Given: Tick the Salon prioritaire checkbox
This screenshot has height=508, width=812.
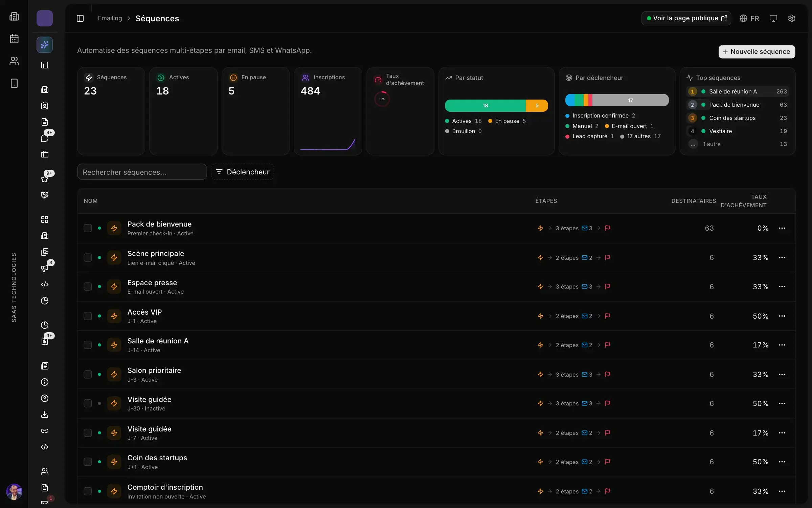Looking at the screenshot, I should 88,375.
